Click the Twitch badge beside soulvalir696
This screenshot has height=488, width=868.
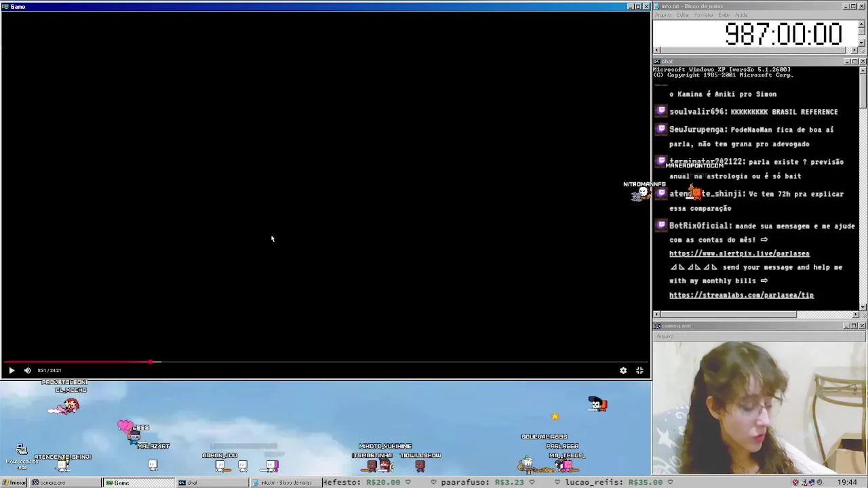point(661,111)
